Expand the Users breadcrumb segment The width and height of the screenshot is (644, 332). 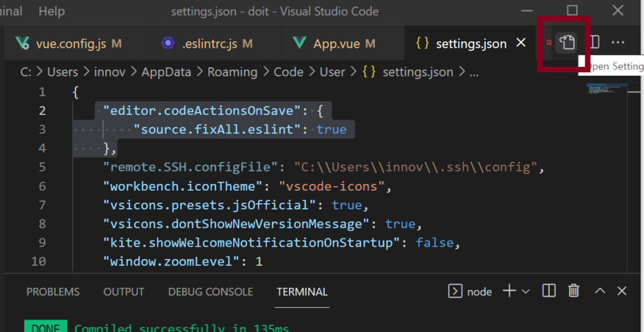pyautogui.click(x=63, y=72)
